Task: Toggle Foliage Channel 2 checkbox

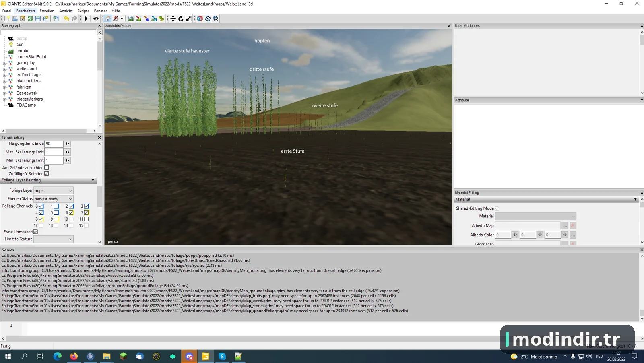Action: pyautogui.click(x=71, y=206)
